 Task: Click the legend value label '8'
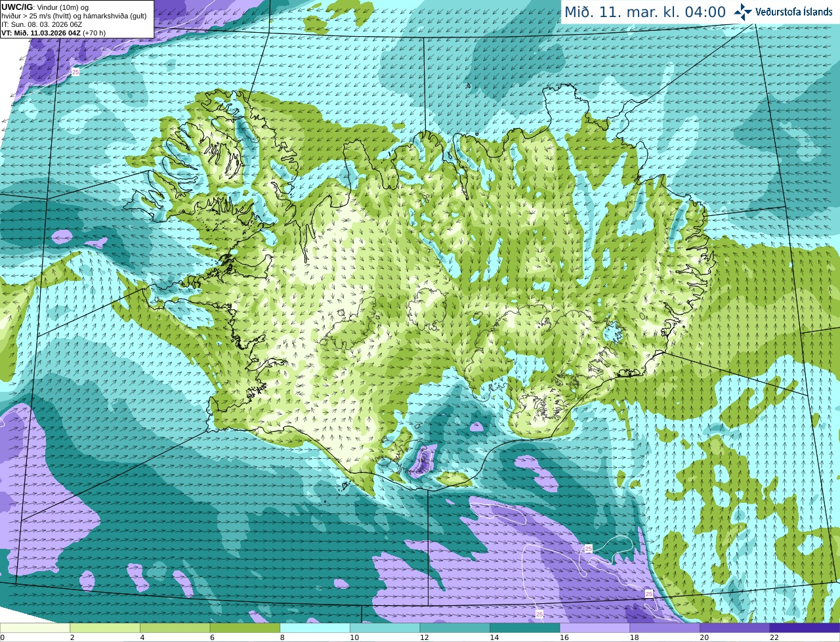[x=282, y=637]
